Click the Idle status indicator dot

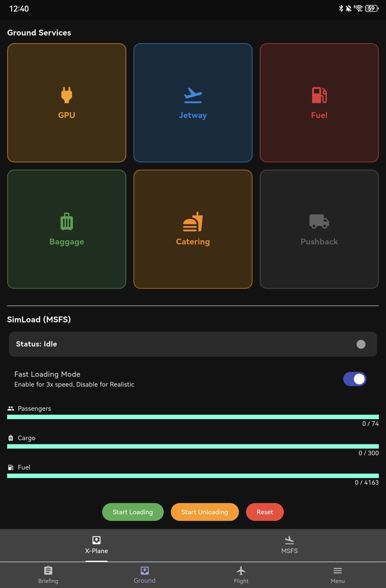point(361,344)
